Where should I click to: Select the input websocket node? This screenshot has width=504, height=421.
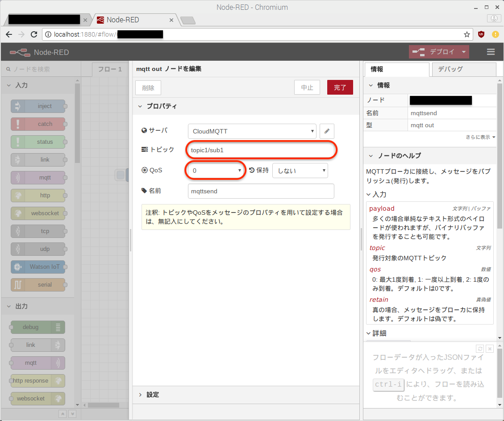click(x=38, y=213)
